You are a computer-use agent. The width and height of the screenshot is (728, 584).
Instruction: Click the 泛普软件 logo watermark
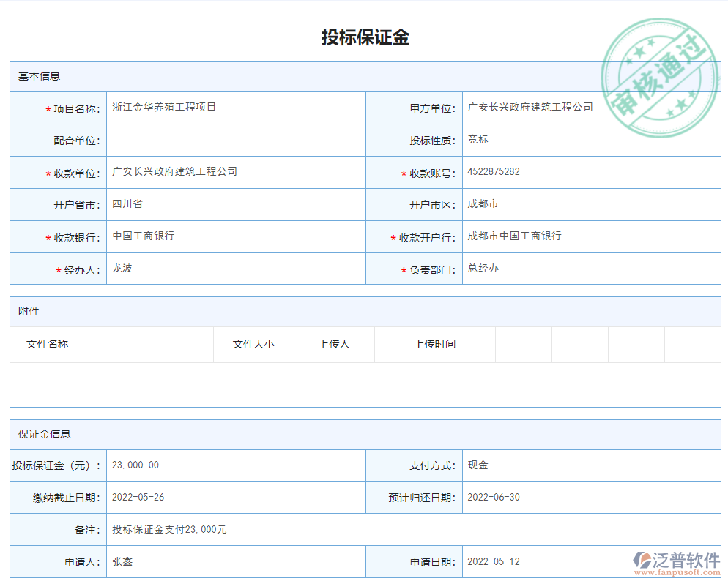click(675, 560)
